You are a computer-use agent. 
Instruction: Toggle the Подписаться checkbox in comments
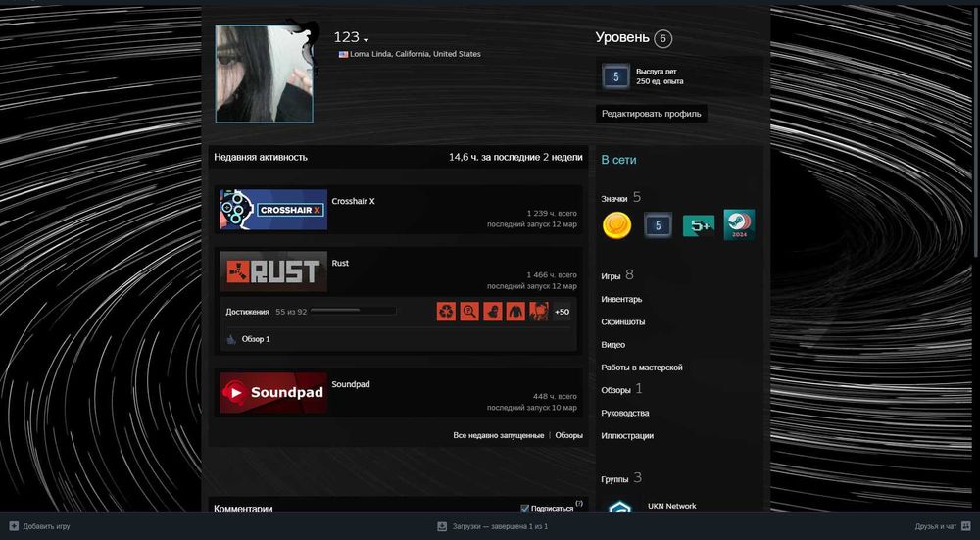coord(525,508)
